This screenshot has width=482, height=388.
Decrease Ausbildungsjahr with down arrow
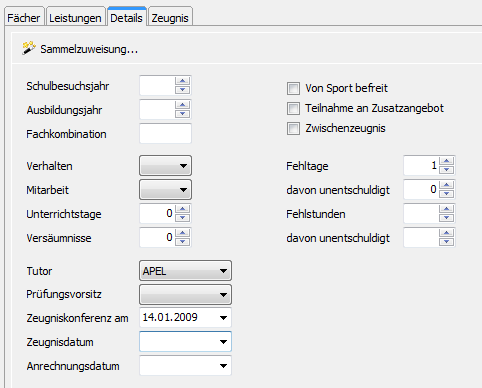(182, 114)
